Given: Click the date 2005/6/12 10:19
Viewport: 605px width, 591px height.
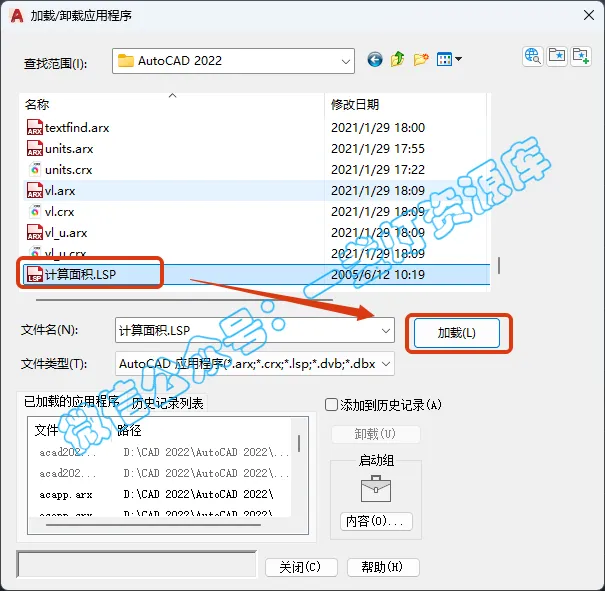Looking at the screenshot, I should click(x=378, y=275).
